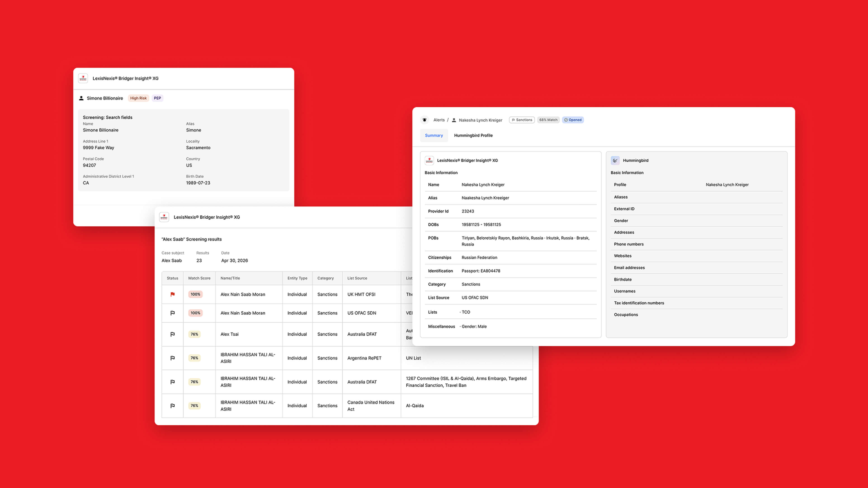Click the 68% Match badge
The height and width of the screenshot is (488, 868).
pos(548,120)
